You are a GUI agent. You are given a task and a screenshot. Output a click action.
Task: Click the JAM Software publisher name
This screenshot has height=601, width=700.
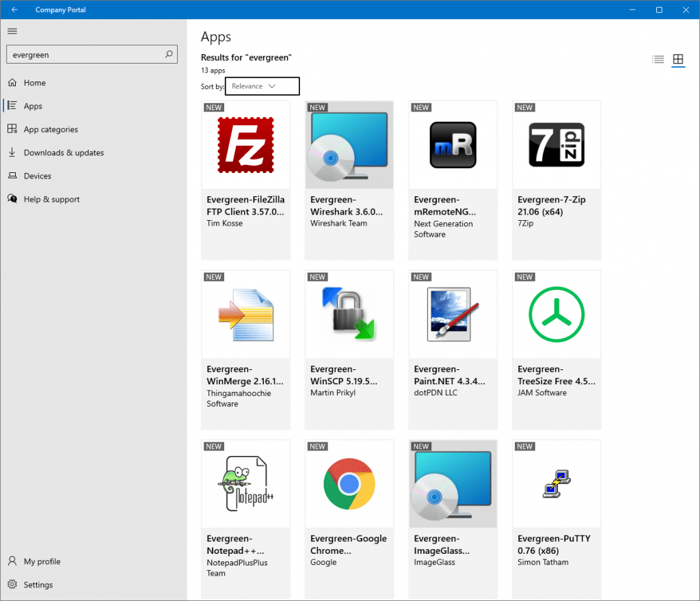coord(542,393)
